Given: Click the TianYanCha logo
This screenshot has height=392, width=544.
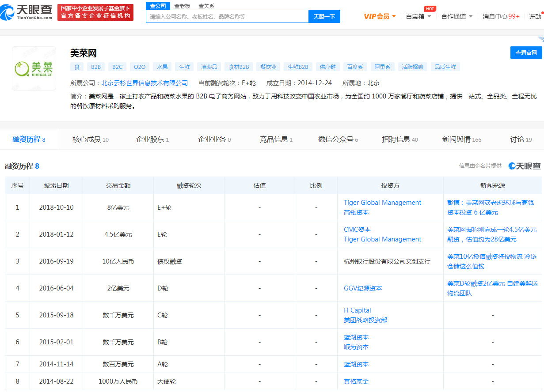Looking at the screenshot, I should point(27,12).
